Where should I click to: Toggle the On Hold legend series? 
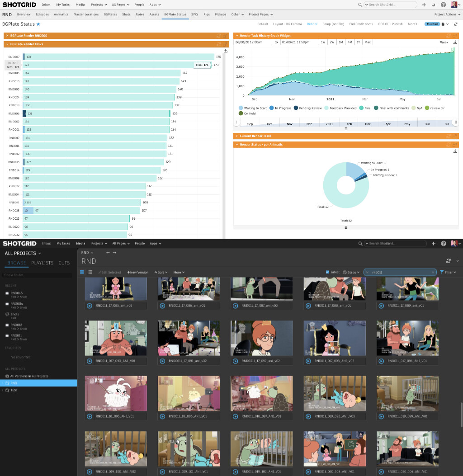click(x=241, y=113)
